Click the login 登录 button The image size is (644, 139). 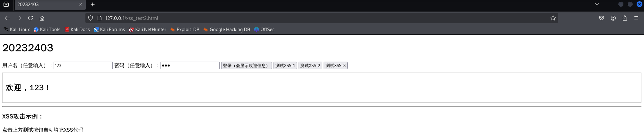point(247,65)
